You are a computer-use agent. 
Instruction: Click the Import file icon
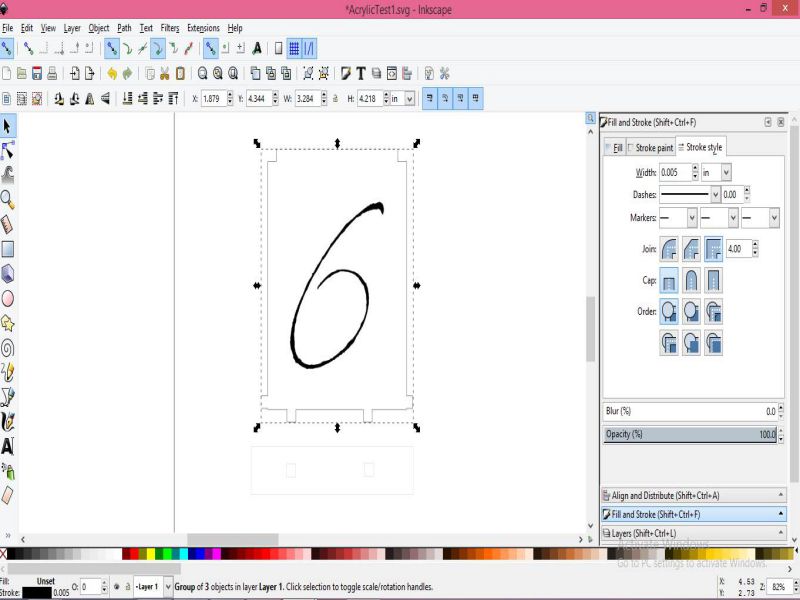click(74, 73)
